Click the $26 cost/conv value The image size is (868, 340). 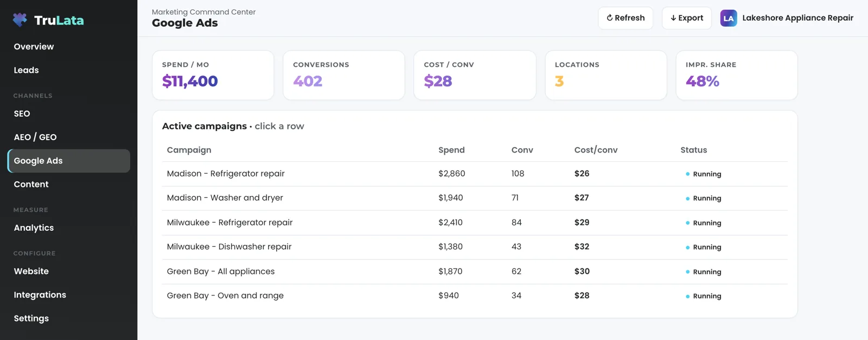(582, 174)
